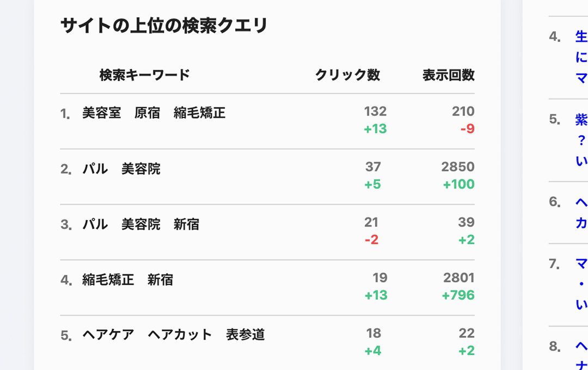Screen dimensions: 588x370
Task: Select keyword パル 美容院 row two
Action: [121, 169]
